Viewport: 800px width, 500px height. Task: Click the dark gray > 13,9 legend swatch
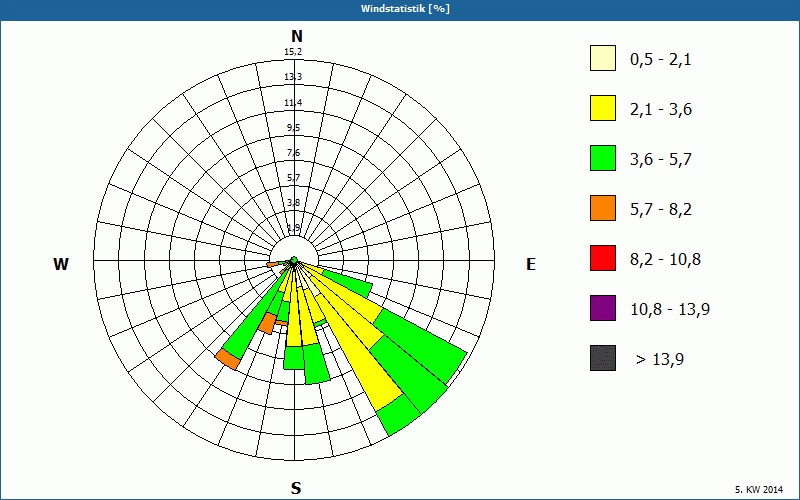coord(603,358)
